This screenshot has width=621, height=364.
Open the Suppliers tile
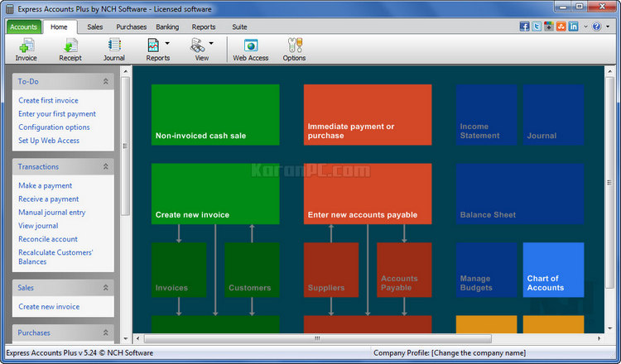(x=331, y=270)
